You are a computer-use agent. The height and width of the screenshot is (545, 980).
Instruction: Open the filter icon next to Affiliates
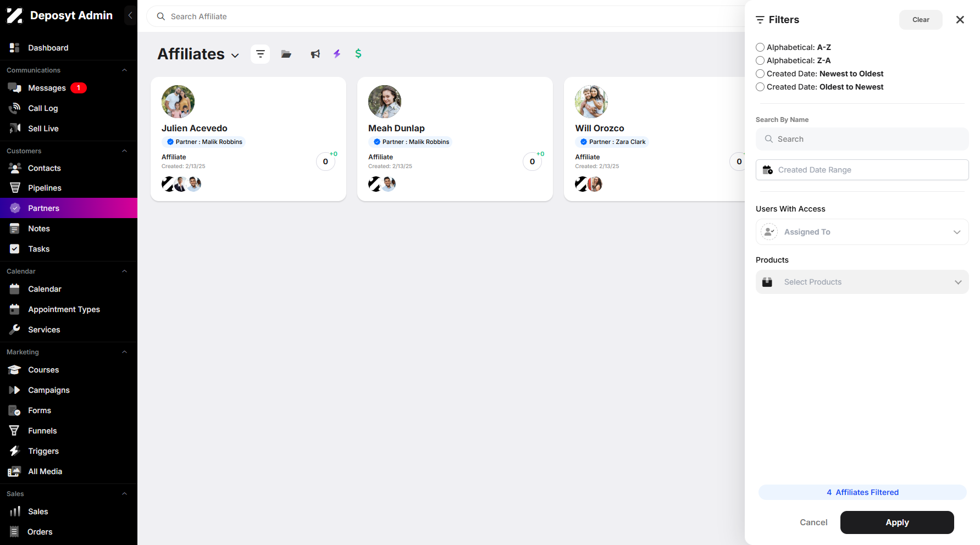coord(260,54)
